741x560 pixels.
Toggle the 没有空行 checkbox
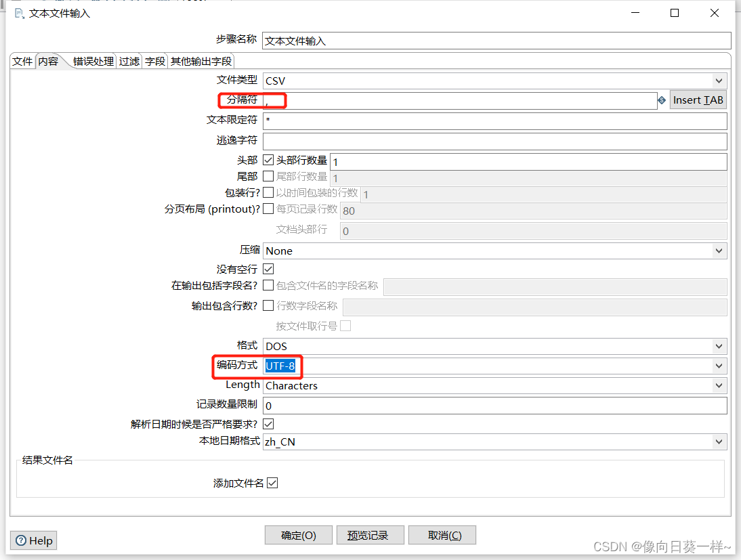click(x=268, y=269)
